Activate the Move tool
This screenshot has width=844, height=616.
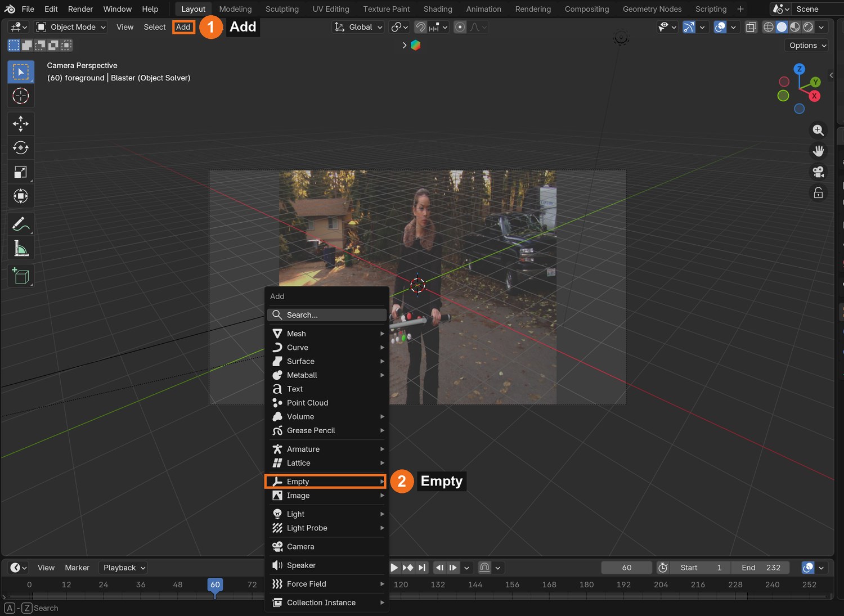21,124
